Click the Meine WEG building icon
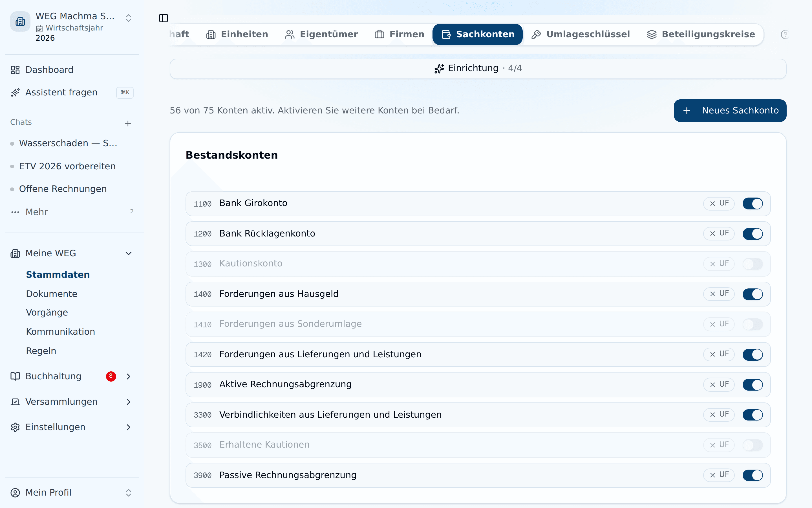This screenshot has width=812, height=508. 15,253
